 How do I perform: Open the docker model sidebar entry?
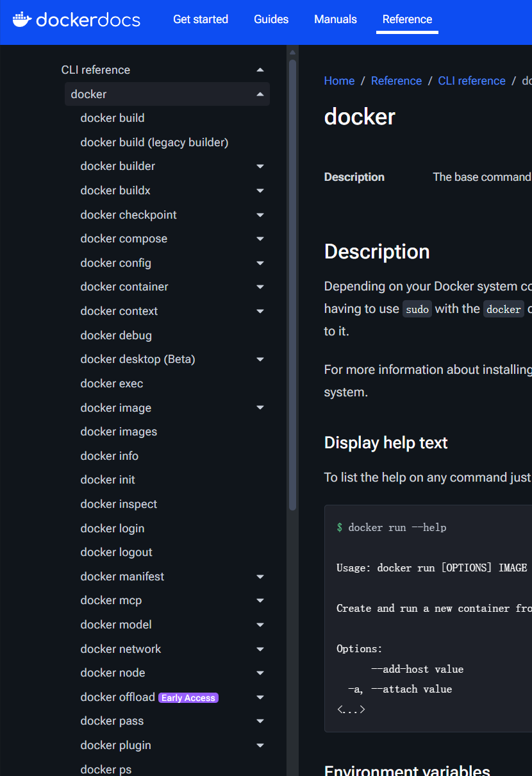116,625
